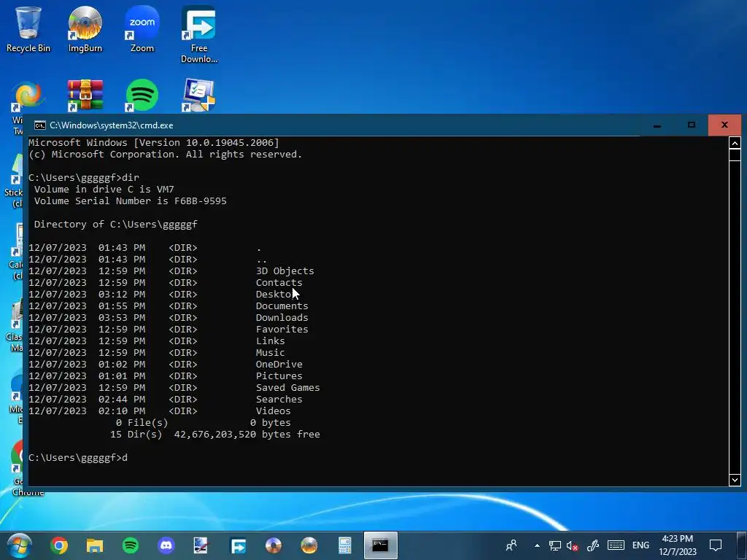Open the network status tray icon
747x560 pixels.
click(x=554, y=545)
